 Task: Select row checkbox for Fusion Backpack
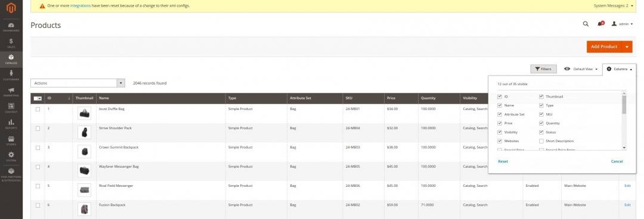click(x=38, y=205)
